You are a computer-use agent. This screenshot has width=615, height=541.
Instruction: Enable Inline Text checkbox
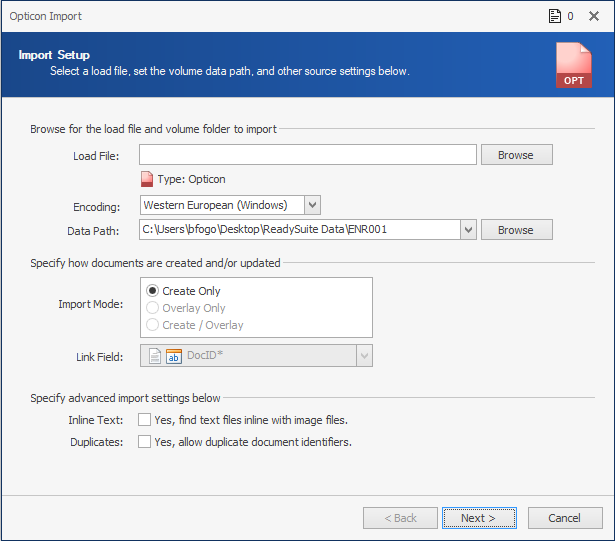[144, 420]
